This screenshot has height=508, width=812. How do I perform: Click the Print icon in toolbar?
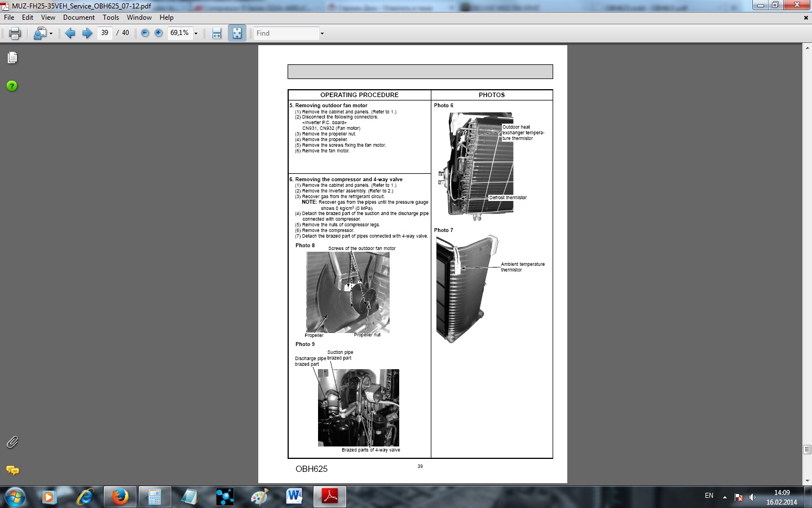tap(15, 33)
